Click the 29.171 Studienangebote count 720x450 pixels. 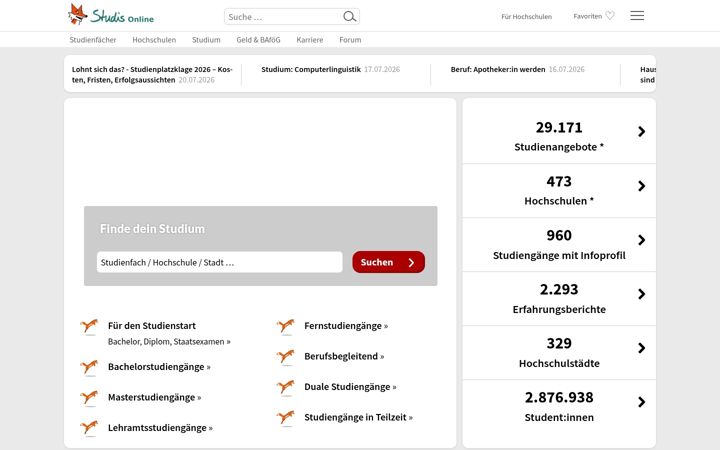pyautogui.click(x=559, y=127)
